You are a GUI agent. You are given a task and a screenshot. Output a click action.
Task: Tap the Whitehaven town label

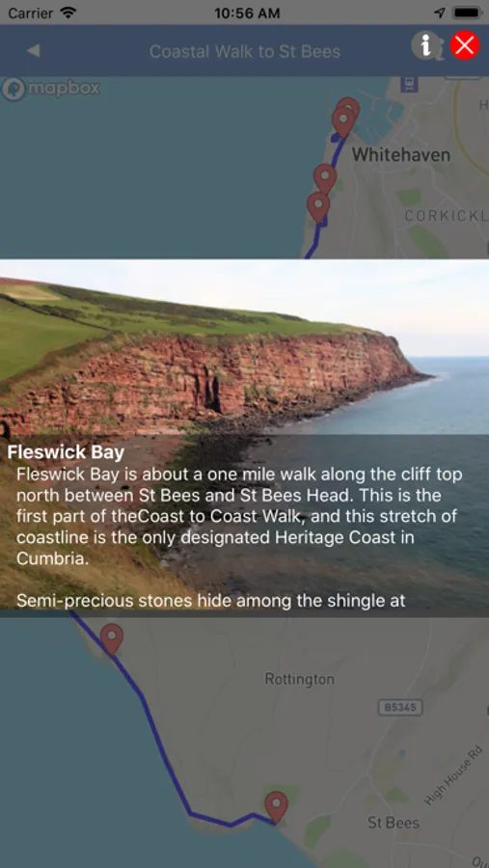[401, 154]
